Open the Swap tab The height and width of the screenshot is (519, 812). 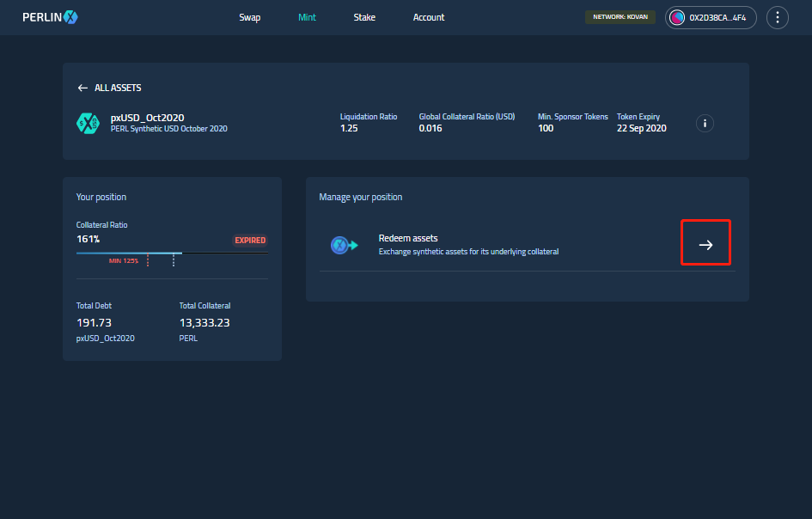(x=249, y=17)
